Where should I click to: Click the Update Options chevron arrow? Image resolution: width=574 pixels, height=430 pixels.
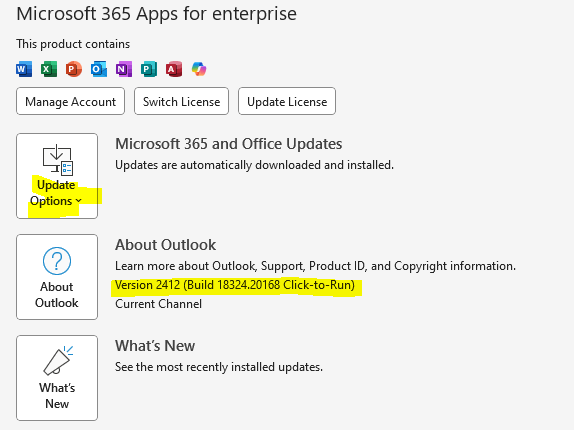click(x=78, y=201)
